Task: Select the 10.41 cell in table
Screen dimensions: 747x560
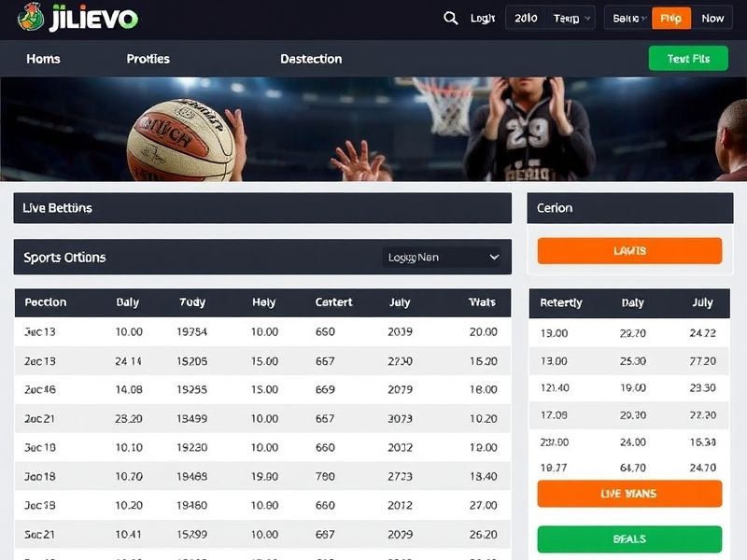Action: 128,534
